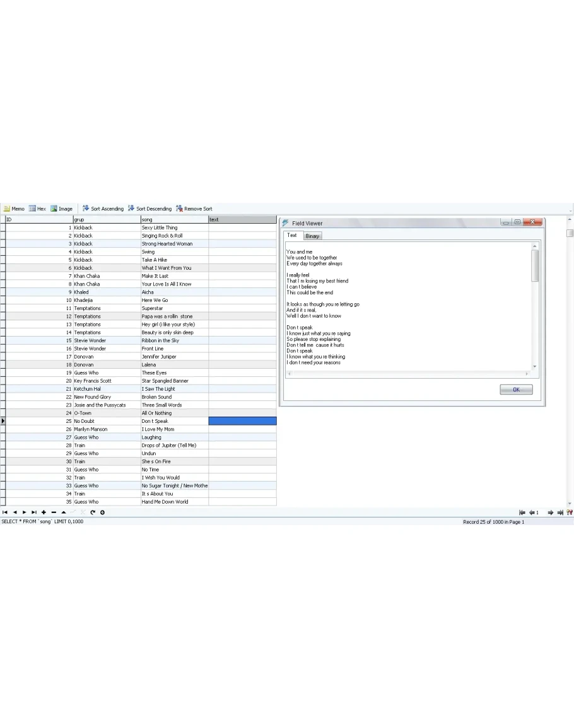Go to the first record
This screenshot has height=728, width=574.
(x=5, y=512)
